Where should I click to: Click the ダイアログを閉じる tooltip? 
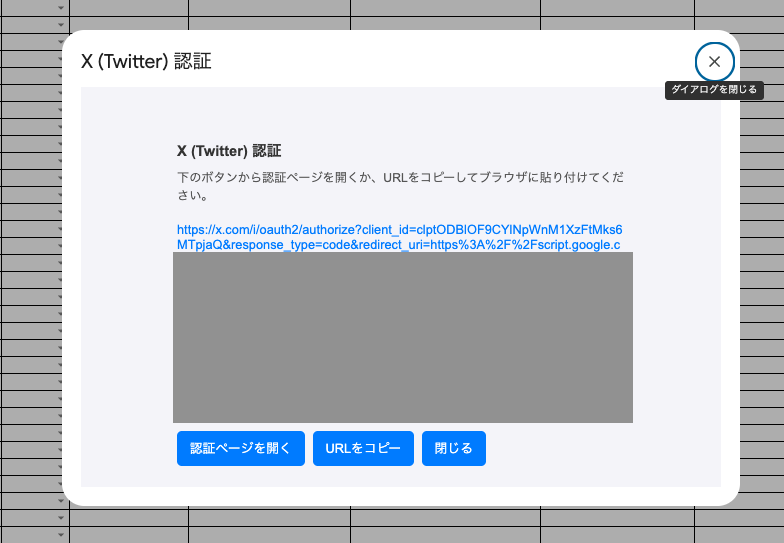714,90
